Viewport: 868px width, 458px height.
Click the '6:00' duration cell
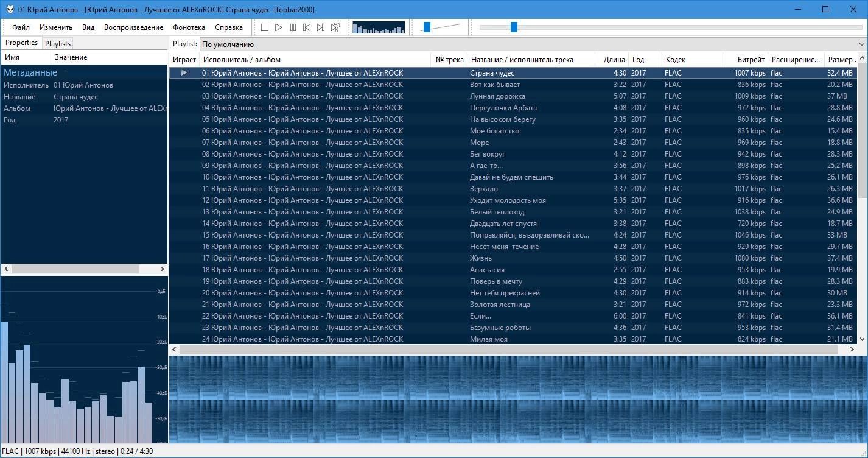pyautogui.click(x=620, y=316)
